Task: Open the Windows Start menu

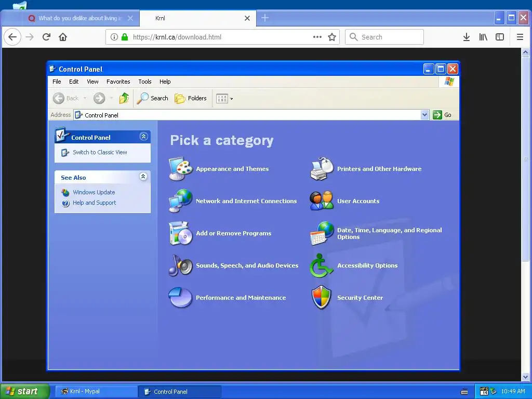Action: [24, 391]
